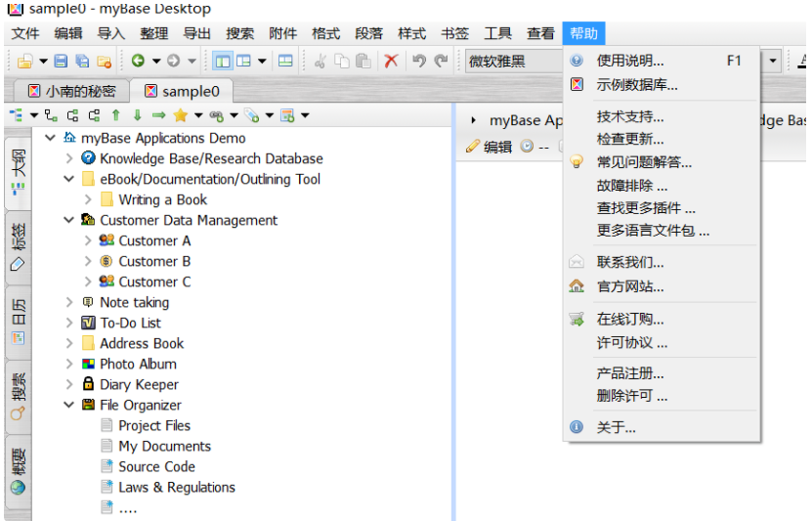
Task: Click the link chain add icon
Action: tap(217, 115)
